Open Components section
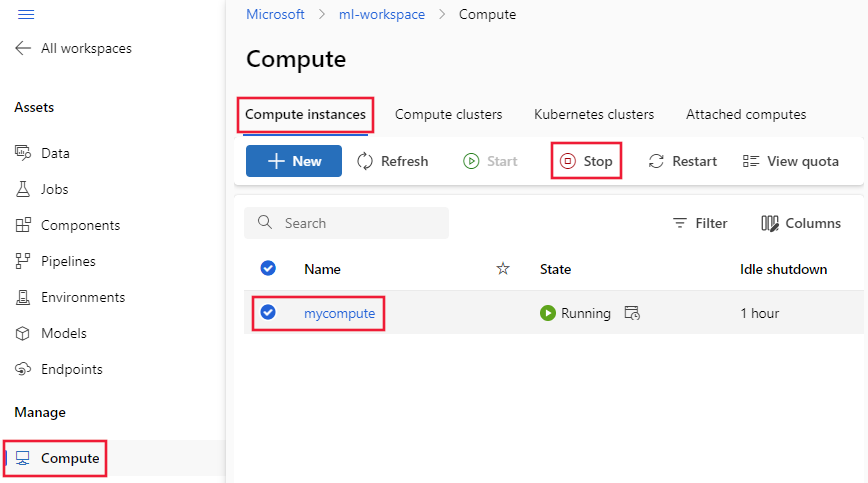868x483 pixels. coord(79,225)
